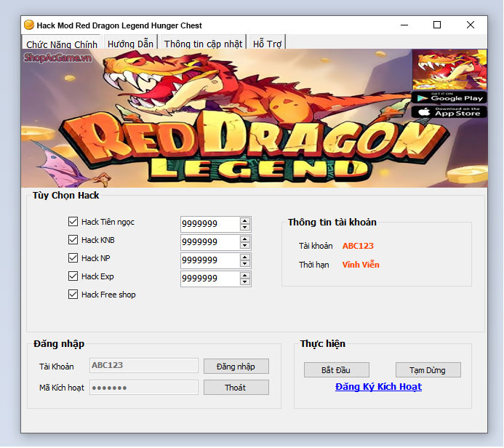Decrease Hack Exp value with down arrow
Viewport: 504px width, 448px height.
(245, 282)
